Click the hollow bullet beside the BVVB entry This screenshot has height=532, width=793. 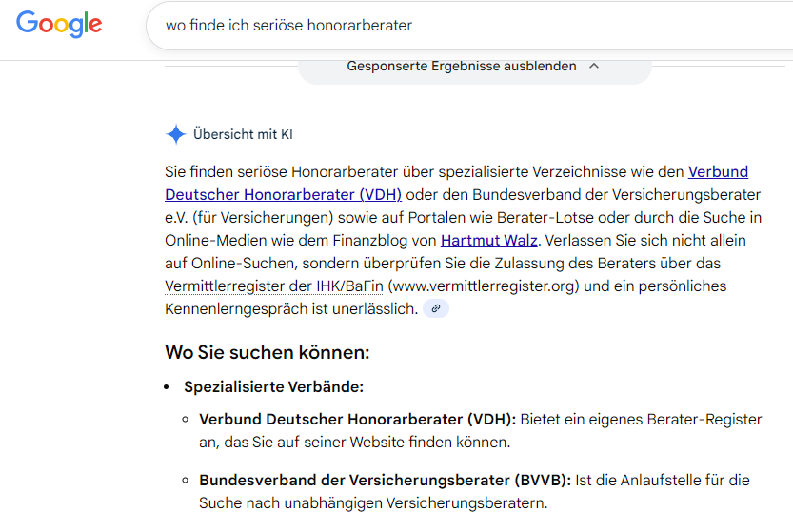pyautogui.click(x=185, y=482)
